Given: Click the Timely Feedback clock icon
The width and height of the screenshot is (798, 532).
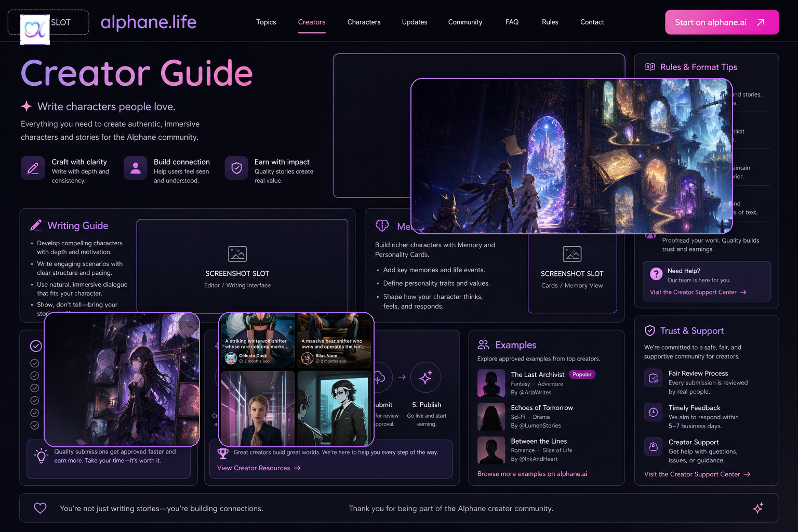Looking at the screenshot, I should click(654, 412).
